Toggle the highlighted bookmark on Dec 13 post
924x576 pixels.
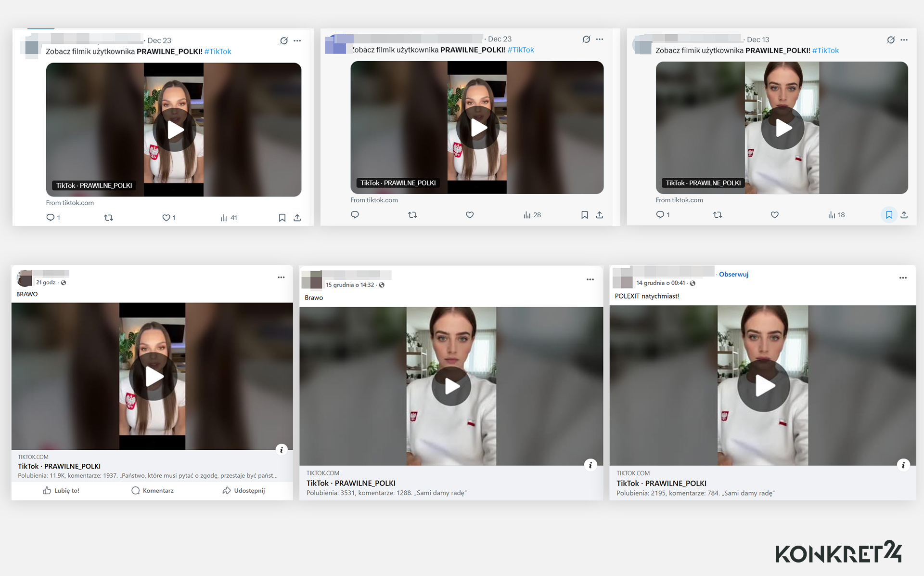[889, 215]
